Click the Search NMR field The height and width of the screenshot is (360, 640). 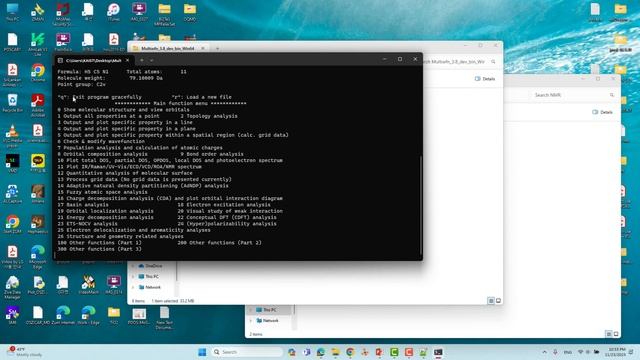pyautogui.click(x=574, y=95)
